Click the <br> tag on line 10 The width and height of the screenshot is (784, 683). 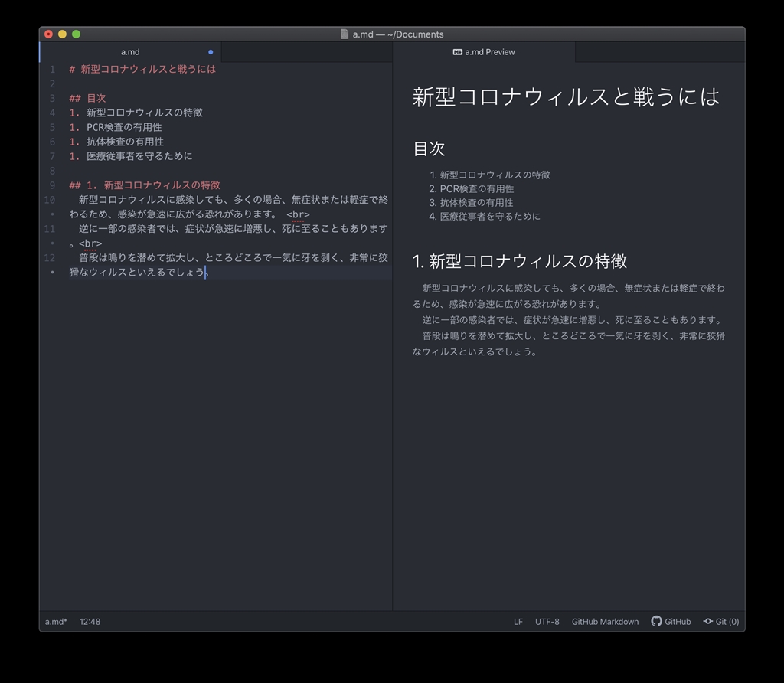(x=298, y=214)
